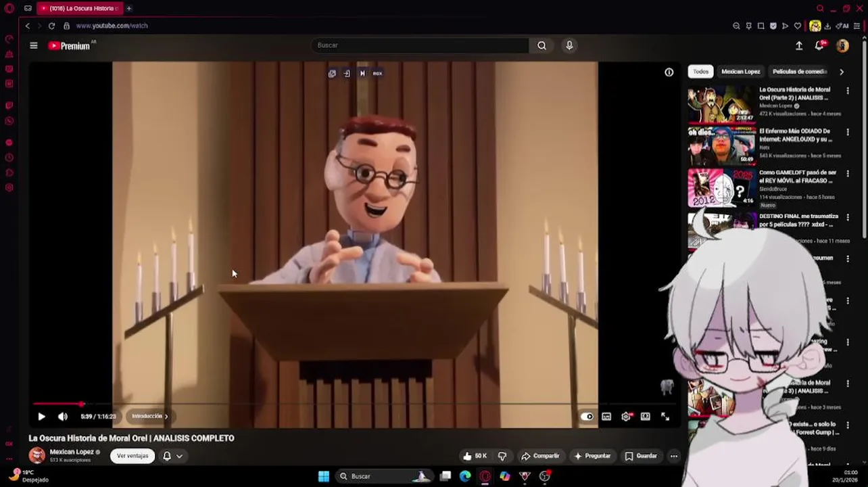The image size is (868, 487).
Task: Open the DESTINO FINAL video title
Action: point(798,221)
